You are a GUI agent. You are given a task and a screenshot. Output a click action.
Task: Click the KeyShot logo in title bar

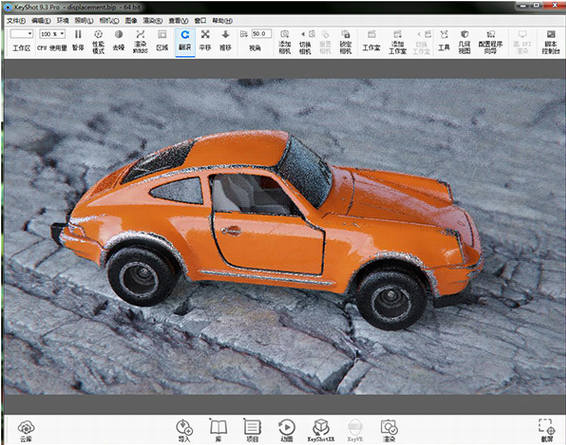(8, 7)
